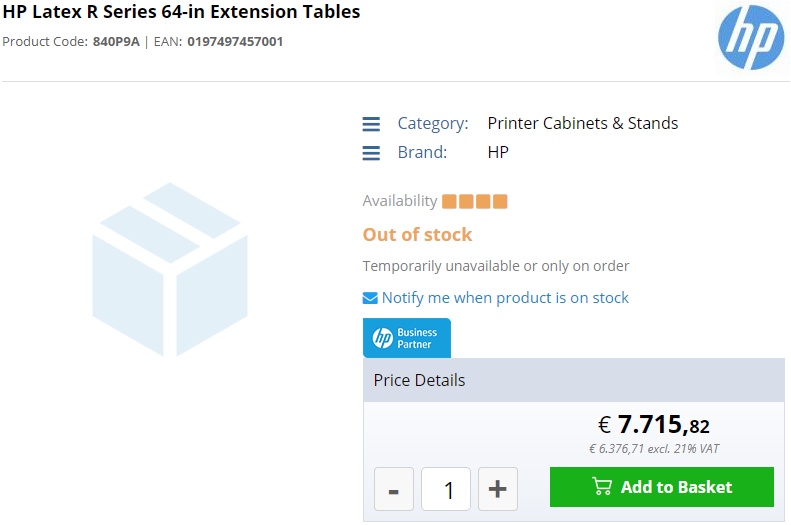
Task: Open the Printer Cabinets & Stands category
Action: [x=582, y=124]
